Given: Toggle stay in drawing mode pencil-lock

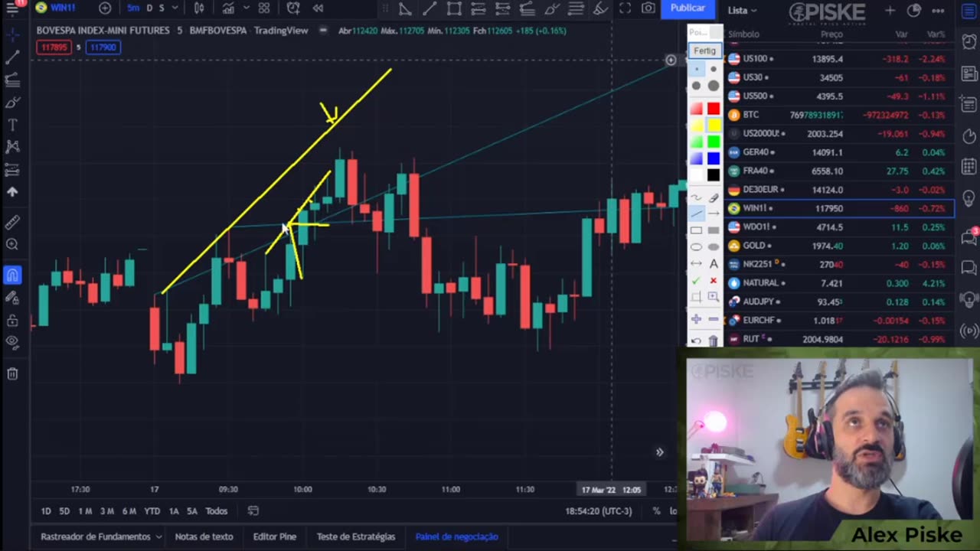Looking at the screenshot, I should [x=12, y=298].
